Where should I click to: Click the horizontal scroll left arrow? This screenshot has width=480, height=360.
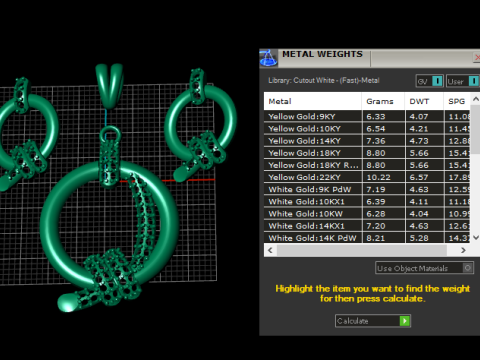pyautogui.click(x=270, y=250)
